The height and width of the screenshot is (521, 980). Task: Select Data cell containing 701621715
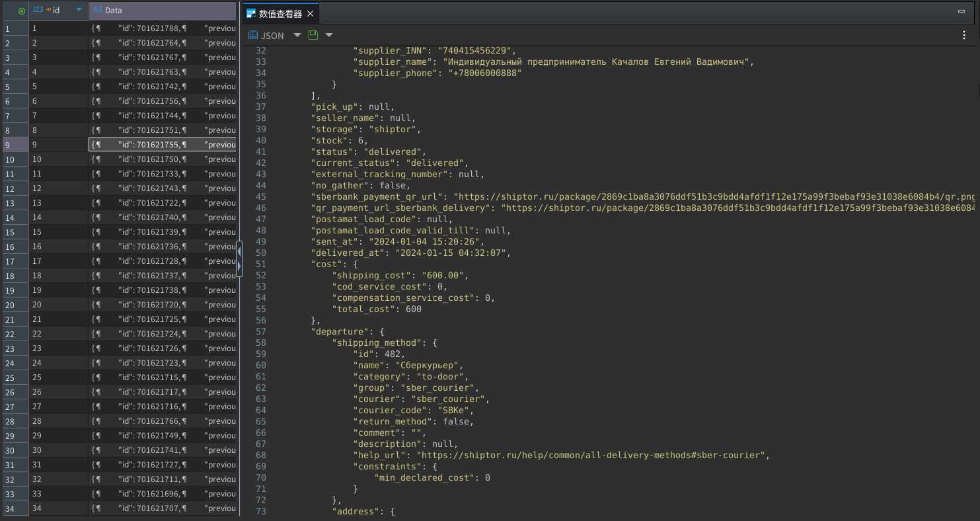coord(163,378)
